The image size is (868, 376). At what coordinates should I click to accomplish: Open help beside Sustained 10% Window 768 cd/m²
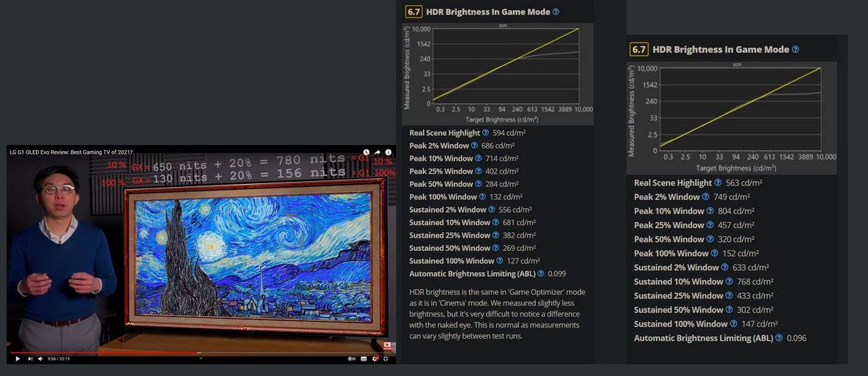729,281
